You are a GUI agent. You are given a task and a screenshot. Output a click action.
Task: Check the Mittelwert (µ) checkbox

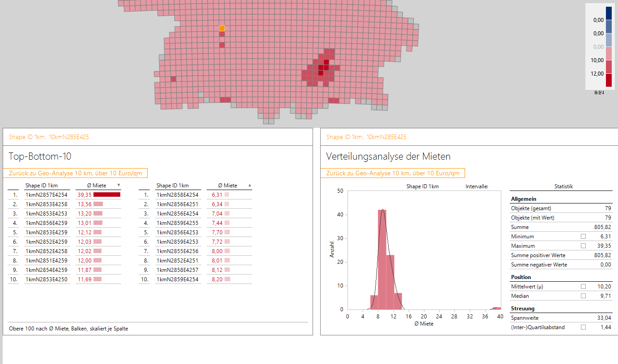pos(583,286)
